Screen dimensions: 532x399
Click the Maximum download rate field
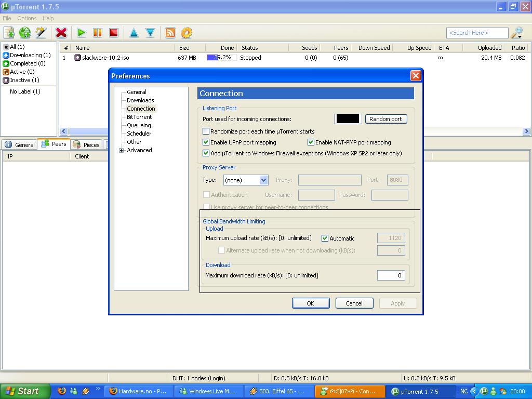coord(391,275)
